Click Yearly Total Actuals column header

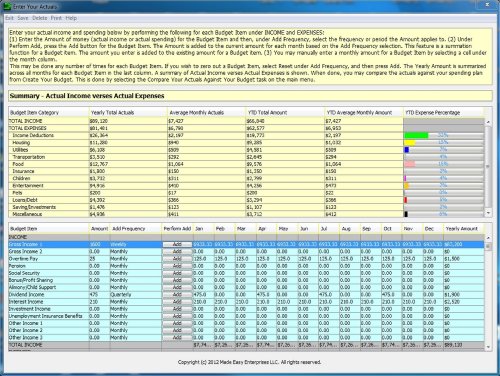128,112
